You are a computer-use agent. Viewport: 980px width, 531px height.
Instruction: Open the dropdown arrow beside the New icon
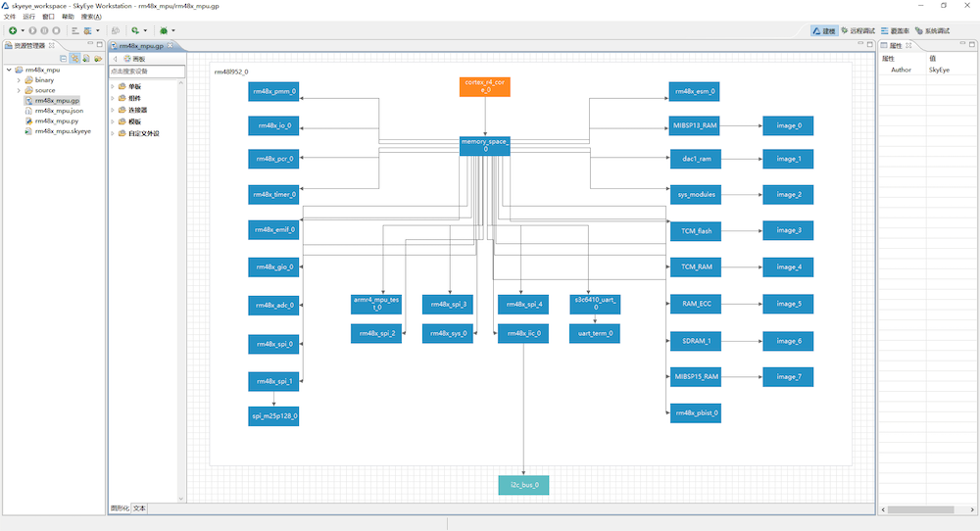[23, 30]
